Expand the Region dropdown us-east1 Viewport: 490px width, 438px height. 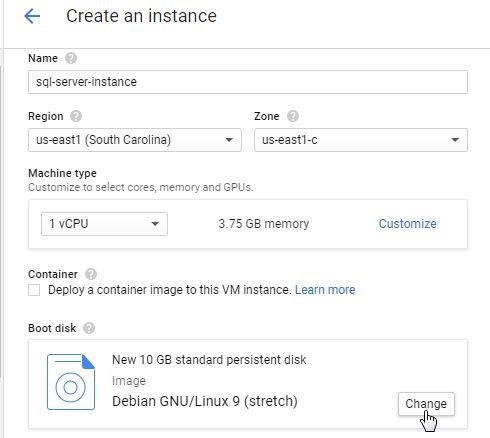point(135,140)
